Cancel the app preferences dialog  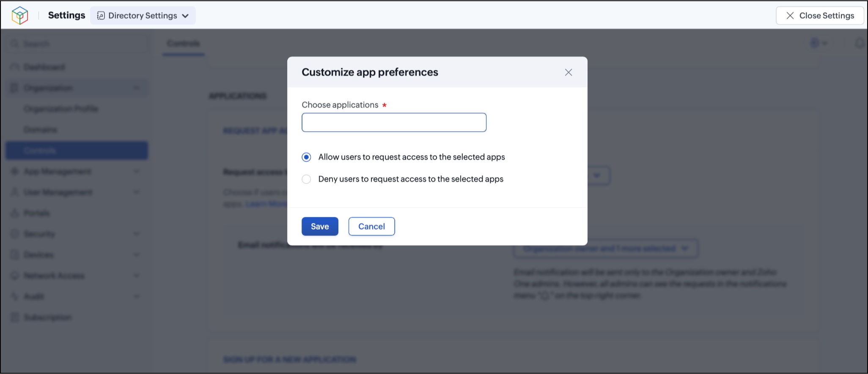[371, 226]
